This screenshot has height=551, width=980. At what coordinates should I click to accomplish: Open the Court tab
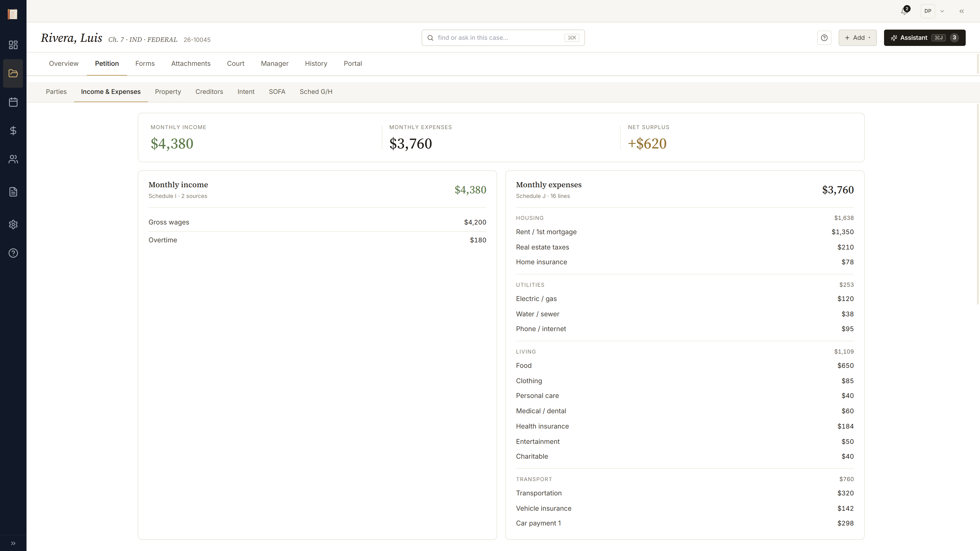(x=236, y=64)
